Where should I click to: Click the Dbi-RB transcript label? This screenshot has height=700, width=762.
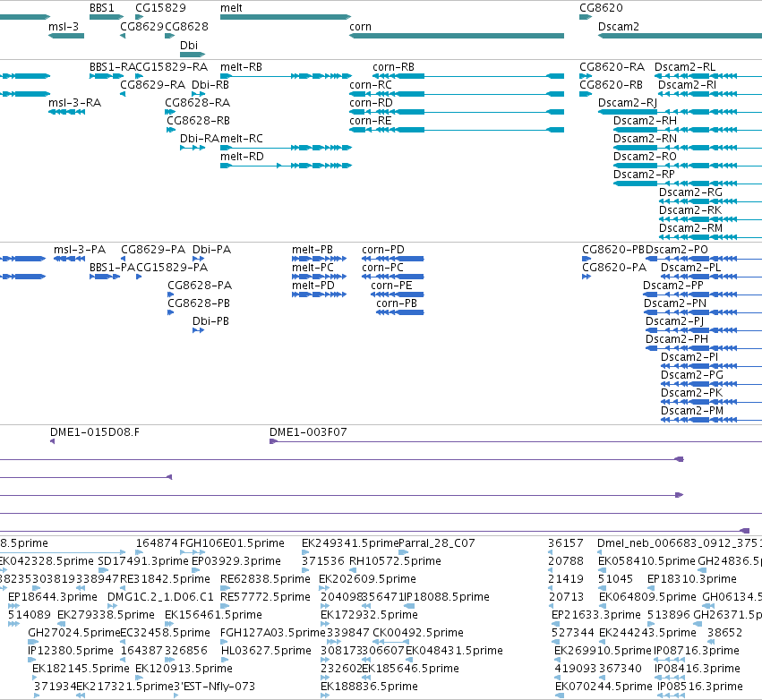pos(210,85)
